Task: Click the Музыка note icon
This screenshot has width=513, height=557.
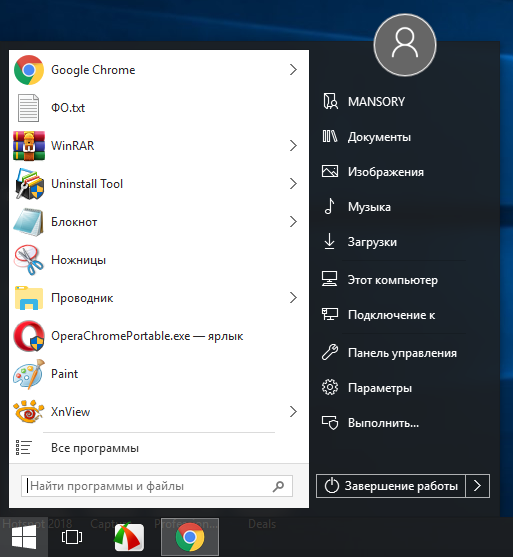Action: point(330,206)
